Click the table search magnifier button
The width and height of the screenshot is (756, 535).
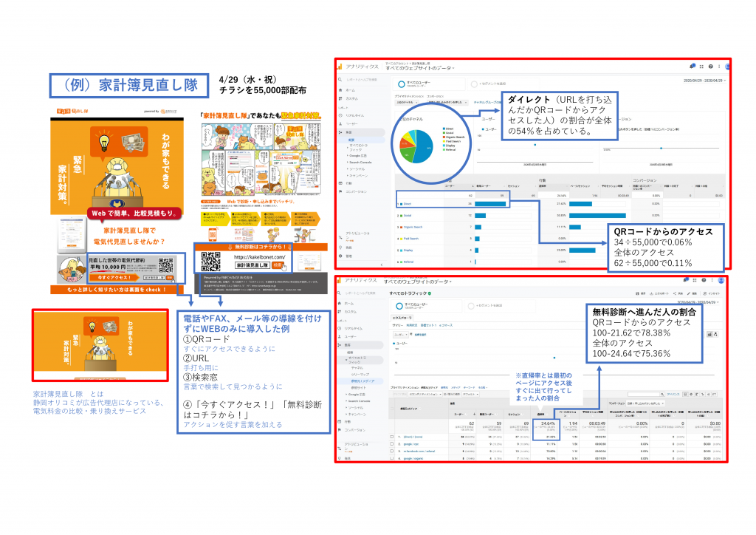coord(662,394)
